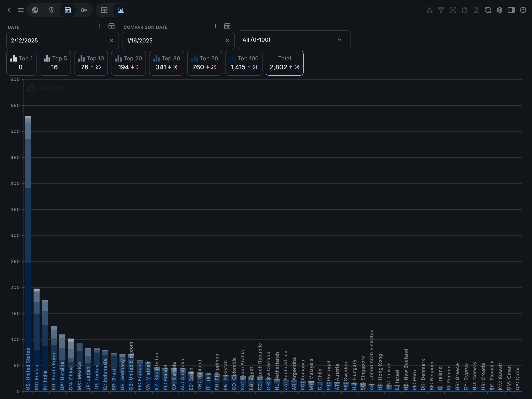Image resolution: width=532 pixels, height=399 pixels.
Task: Click the globe view icon
Action: (x=35, y=10)
